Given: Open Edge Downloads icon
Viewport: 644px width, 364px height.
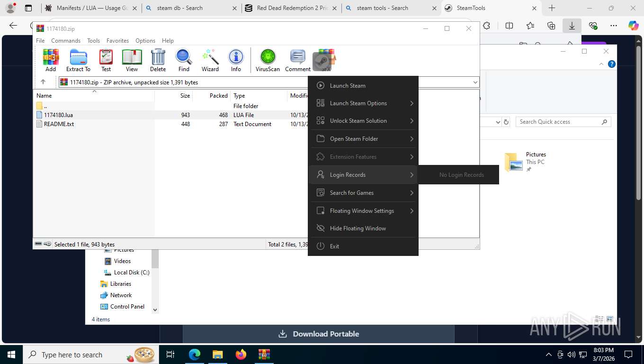Looking at the screenshot, I should click(572, 26).
